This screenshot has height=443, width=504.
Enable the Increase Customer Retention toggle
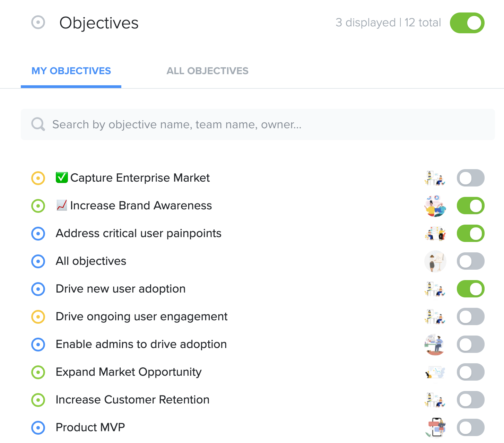pyautogui.click(x=470, y=400)
